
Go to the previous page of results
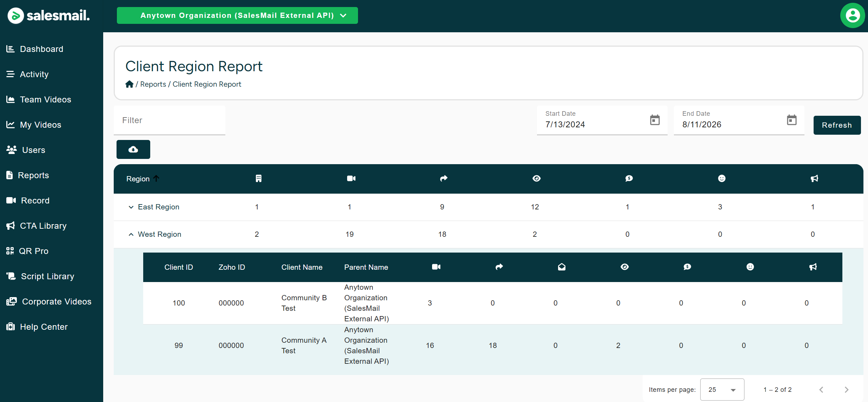[x=821, y=390]
